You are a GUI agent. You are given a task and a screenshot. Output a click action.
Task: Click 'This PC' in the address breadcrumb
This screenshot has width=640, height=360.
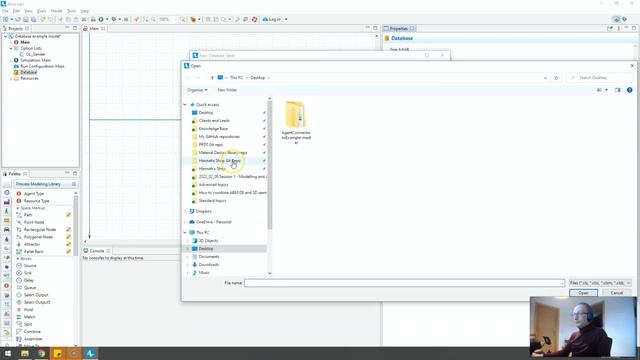coord(236,78)
